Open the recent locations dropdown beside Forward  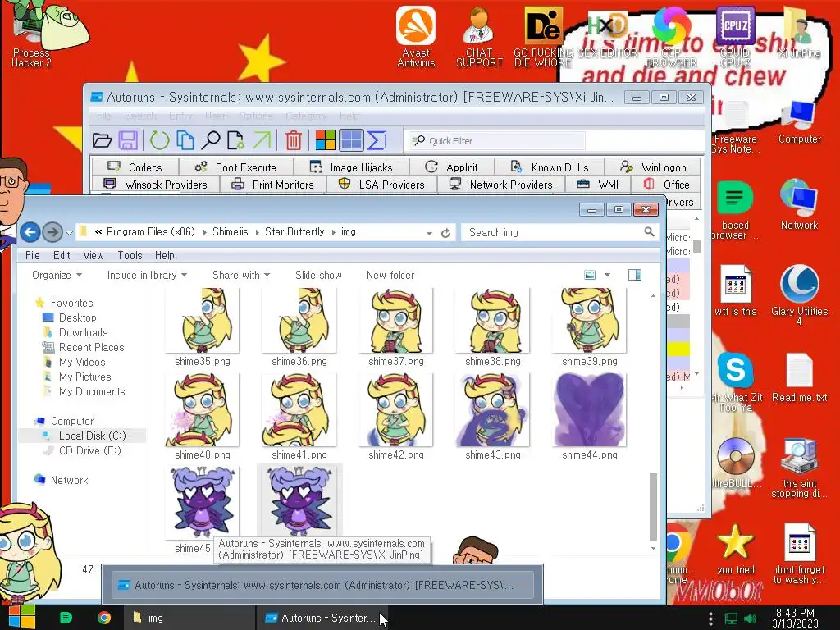(x=69, y=232)
